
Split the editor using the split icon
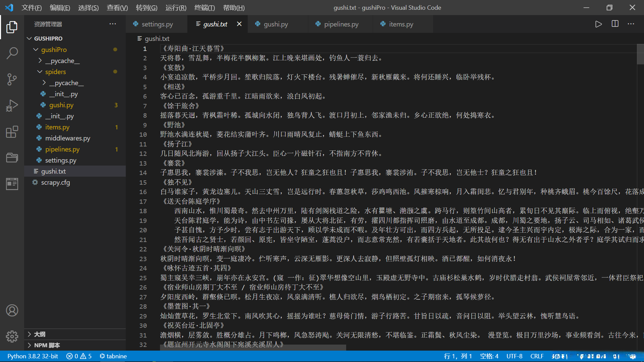[615, 24]
